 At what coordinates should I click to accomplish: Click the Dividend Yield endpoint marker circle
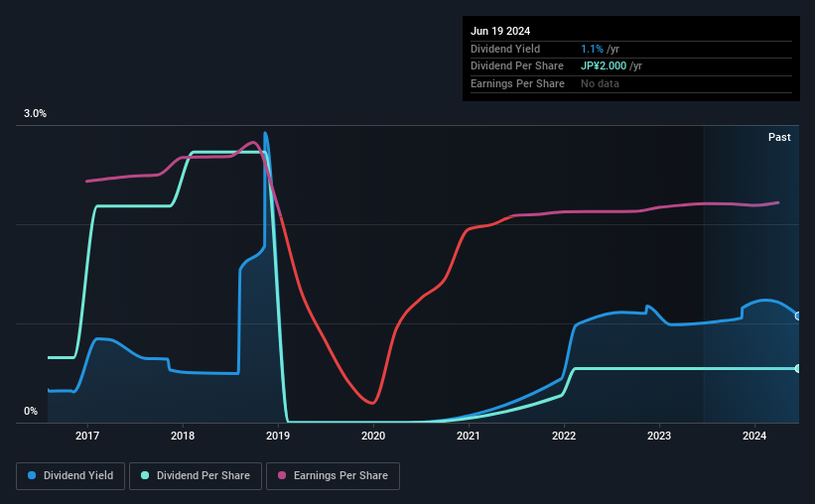pos(798,315)
